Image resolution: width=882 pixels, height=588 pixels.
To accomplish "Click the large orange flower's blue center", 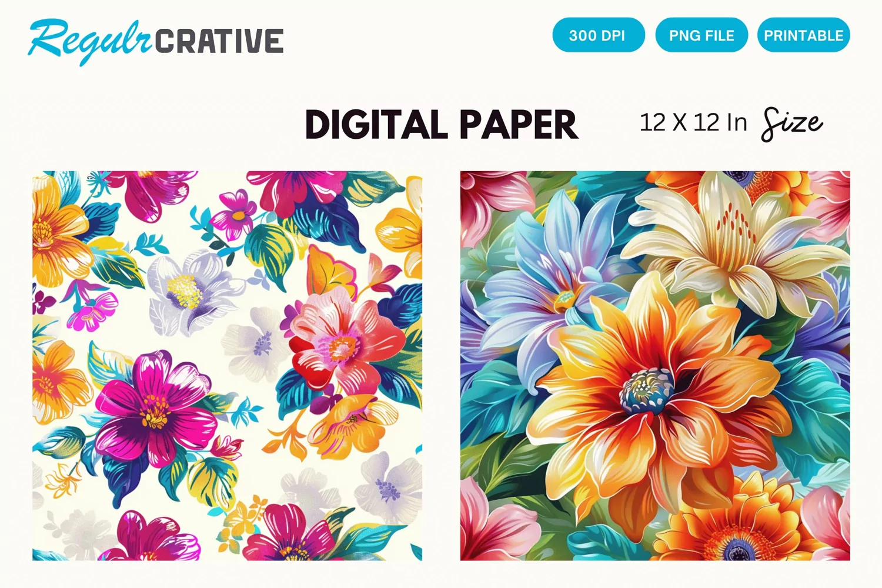I will coord(647,389).
